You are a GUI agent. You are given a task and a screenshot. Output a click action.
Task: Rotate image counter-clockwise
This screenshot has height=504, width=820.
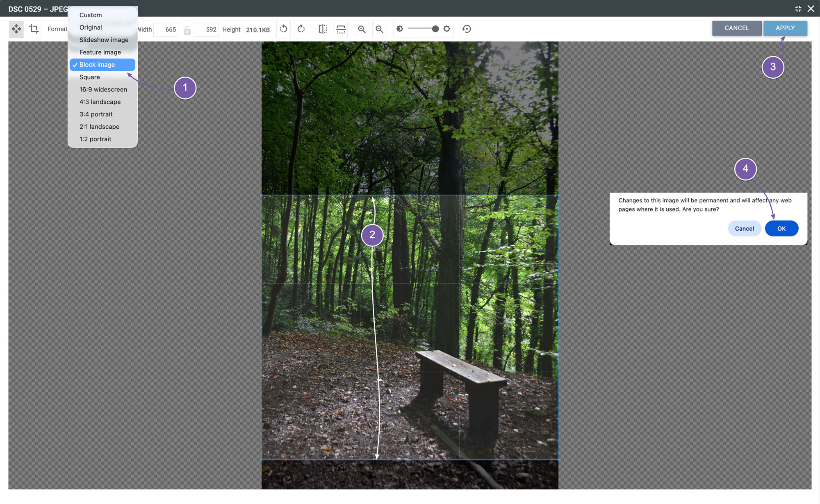[x=283, y=29]
